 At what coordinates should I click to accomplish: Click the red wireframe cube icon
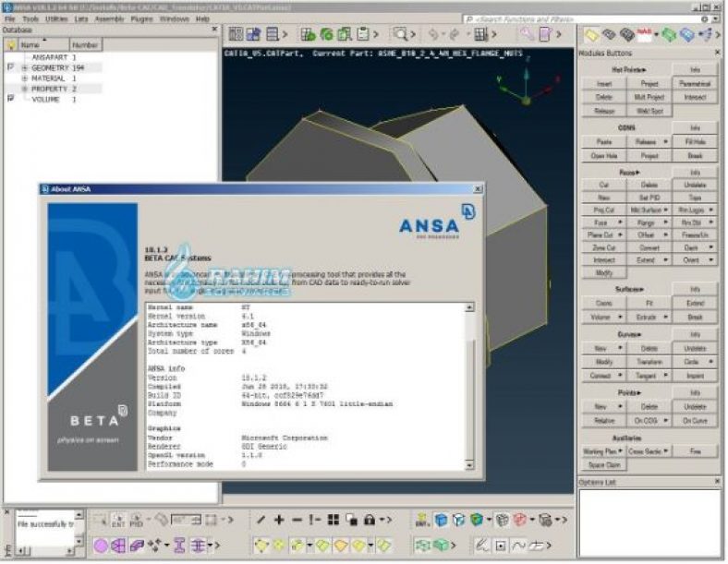tap(520, 520)
